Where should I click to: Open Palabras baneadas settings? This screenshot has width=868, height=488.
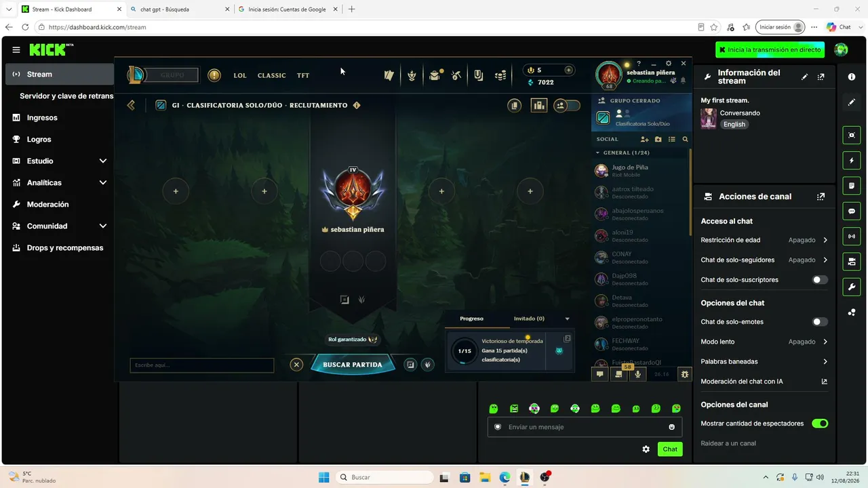tap(764, 361)
